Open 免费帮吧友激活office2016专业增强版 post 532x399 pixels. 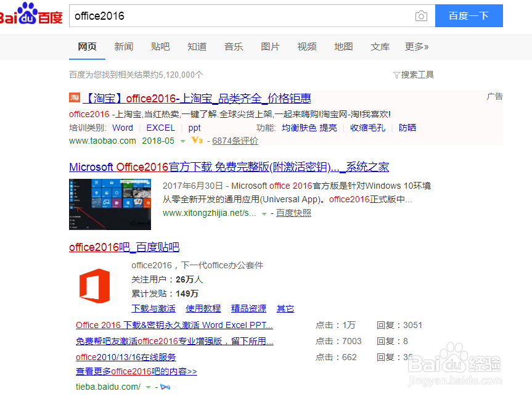(174, 341)
